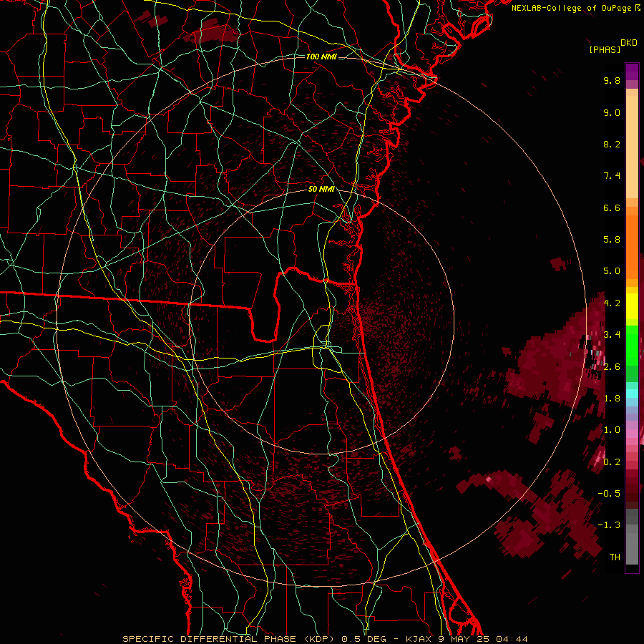This screenshot has height=644, width=644.
Task: Click the 4.2 scale value
Action: coord(612,303)
